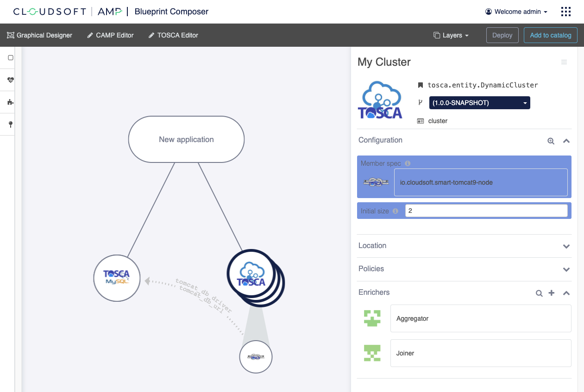Collapse the Enrichers section
Image resolution: width=584 pixels, height=392 pixels.
pyautogui.click(x=566, y=293)
